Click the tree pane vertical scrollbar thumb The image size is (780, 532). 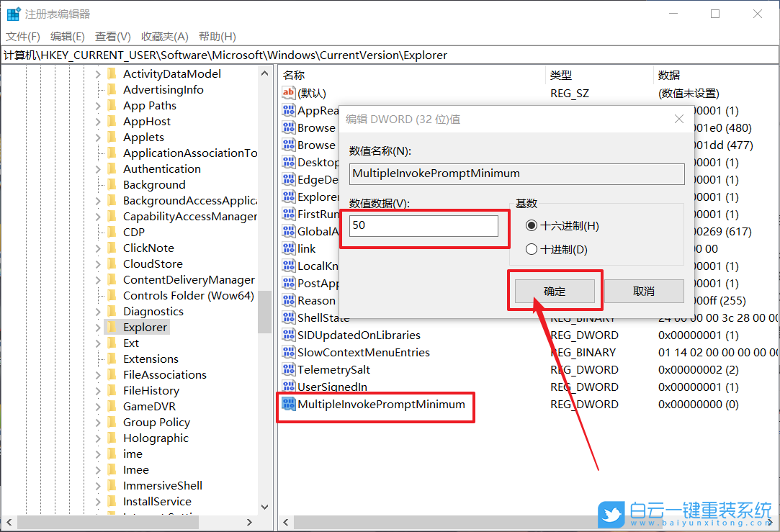click(264, 310)
